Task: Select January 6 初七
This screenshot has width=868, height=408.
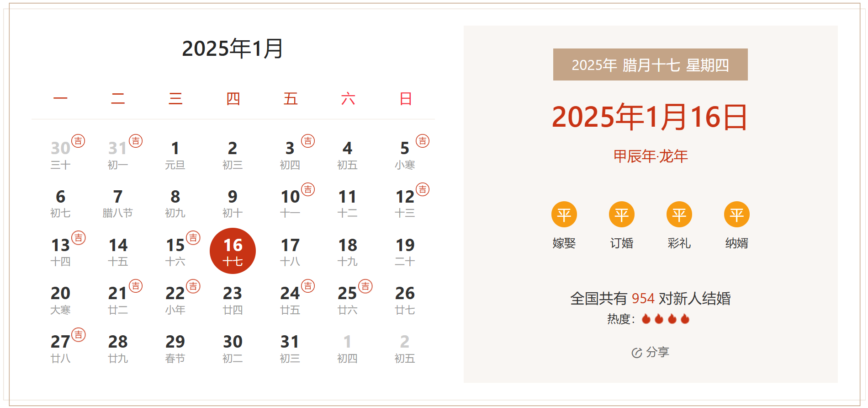Action: [x=60, y=204]
